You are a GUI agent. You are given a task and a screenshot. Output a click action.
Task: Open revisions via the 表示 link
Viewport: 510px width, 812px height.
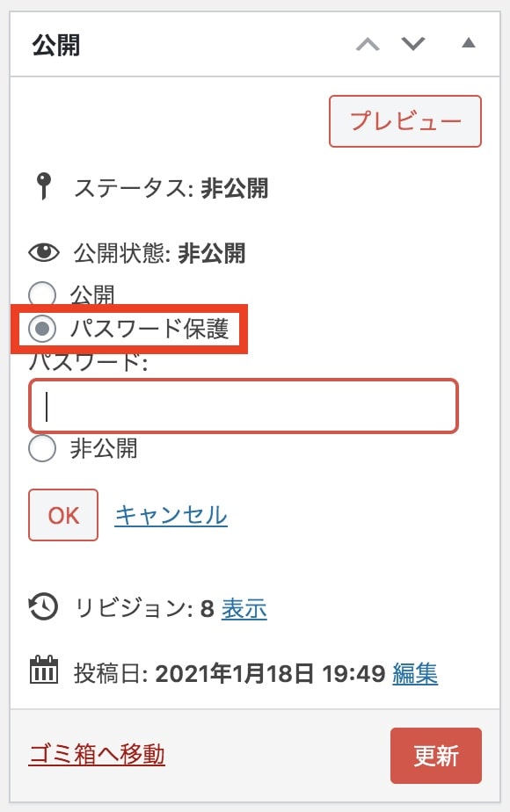click(244, 608)
